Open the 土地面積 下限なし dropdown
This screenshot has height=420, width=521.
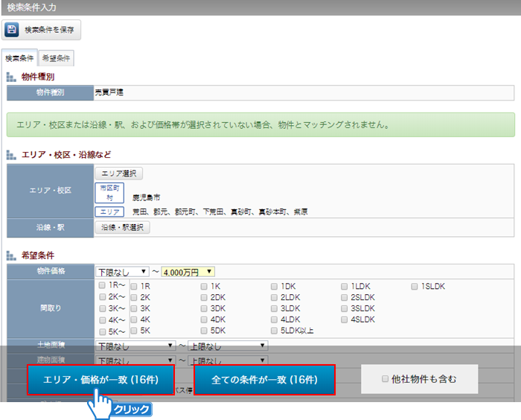click(x=135, y=346)
